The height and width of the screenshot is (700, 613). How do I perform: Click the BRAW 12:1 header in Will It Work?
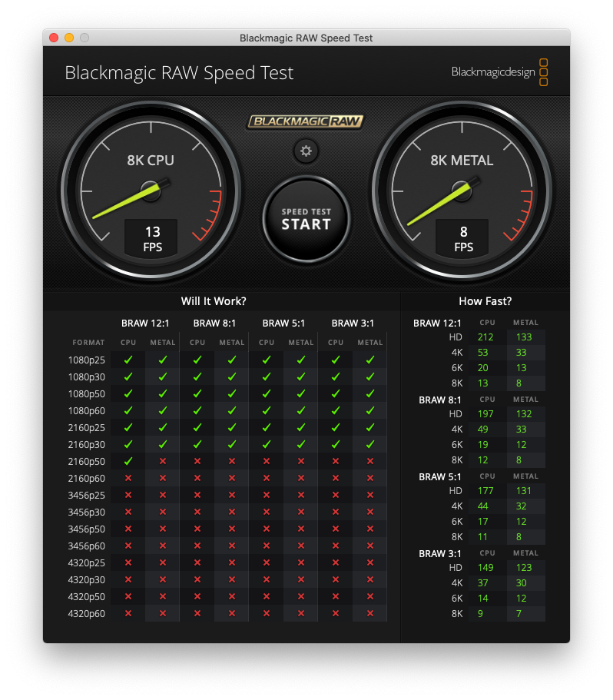click(x=145, y=323)
